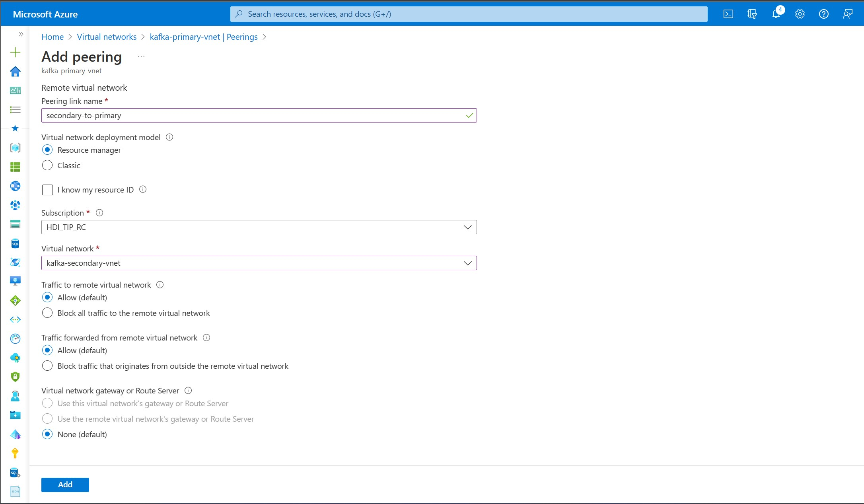This screenshot has width=864, height=504.
Task: Select Block all traffic to remote virtual network
Action: (47, 313)
